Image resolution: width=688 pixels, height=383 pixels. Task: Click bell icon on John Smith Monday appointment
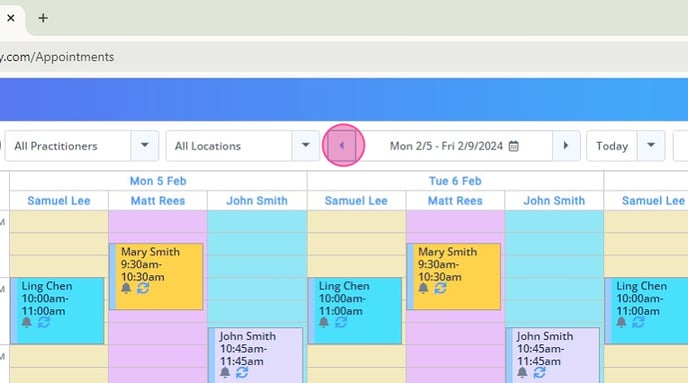tap(225, 372)
